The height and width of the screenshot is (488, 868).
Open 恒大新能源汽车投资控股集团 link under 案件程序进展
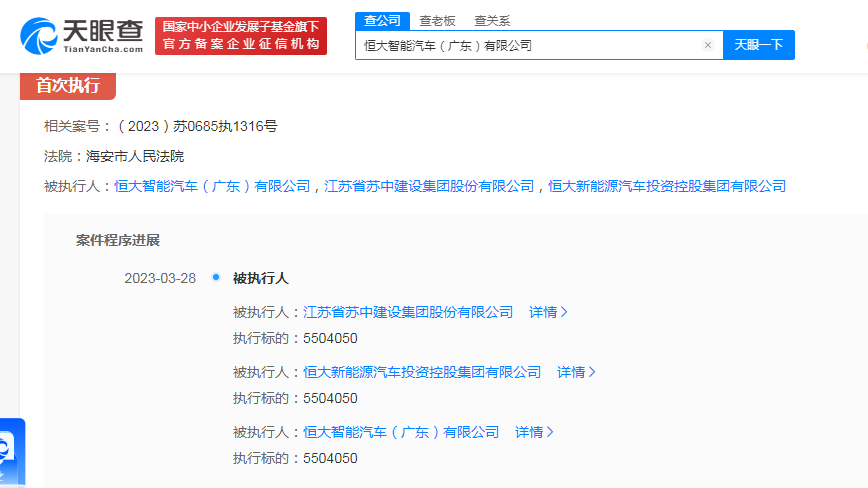pyautogui.click(x=422, y=372)
